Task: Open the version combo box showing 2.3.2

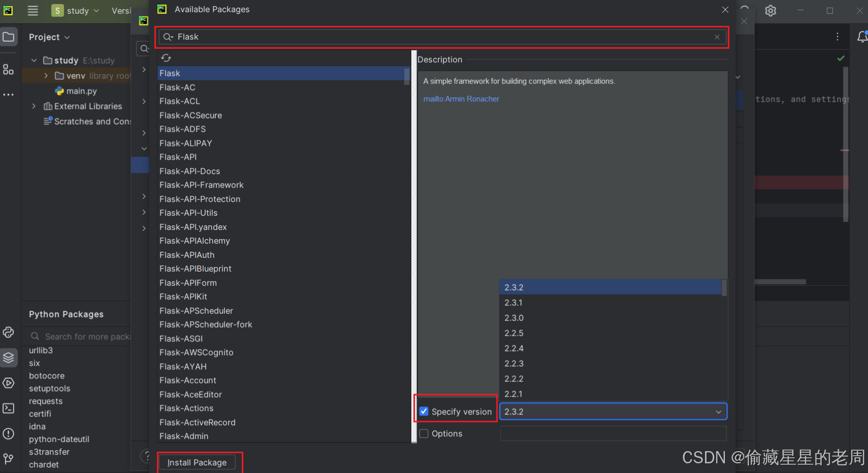Action: (x=613, y=411)
